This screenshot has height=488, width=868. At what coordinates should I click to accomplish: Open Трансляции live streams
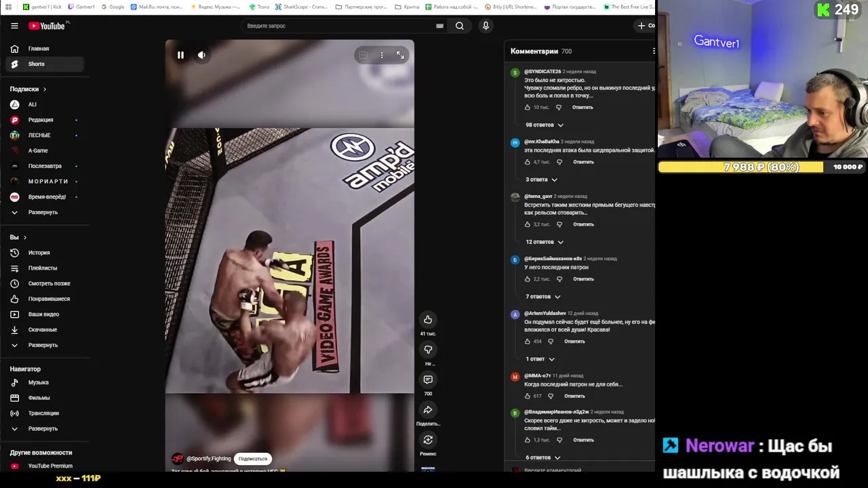click(x=45, y=413)
